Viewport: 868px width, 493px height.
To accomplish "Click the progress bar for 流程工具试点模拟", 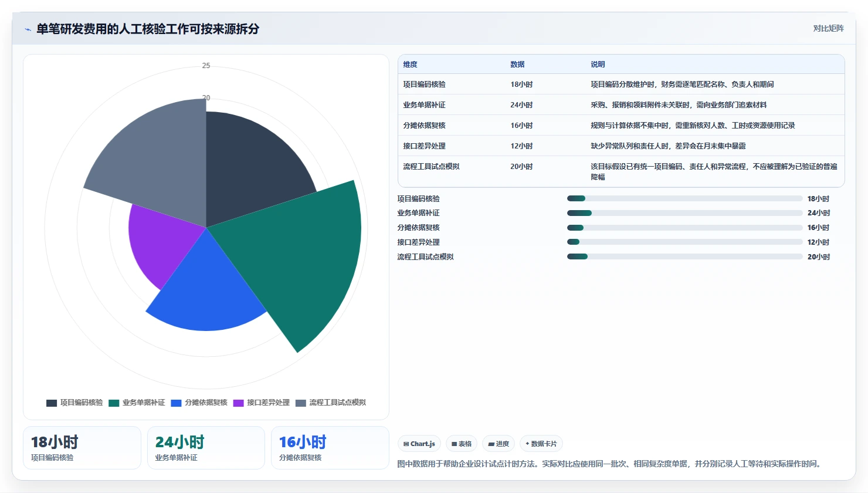I will click(684, 256).
